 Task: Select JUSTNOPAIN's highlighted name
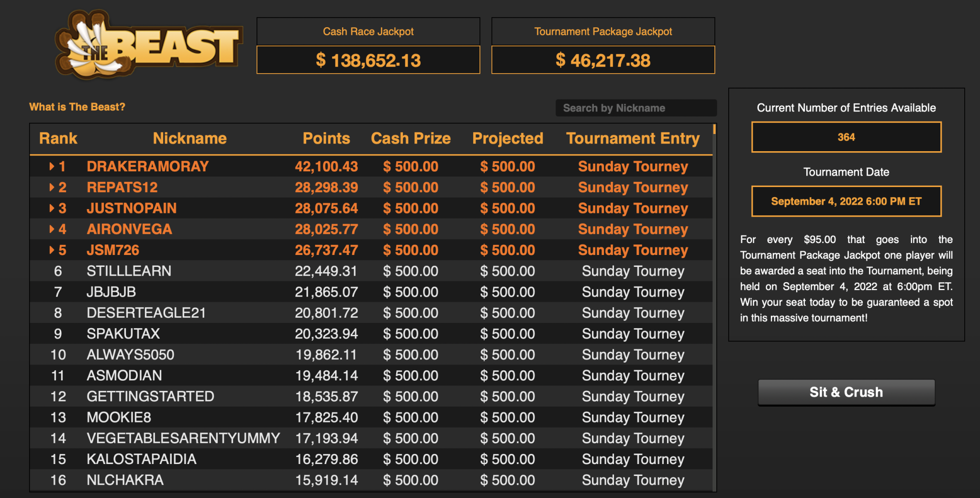131,208
